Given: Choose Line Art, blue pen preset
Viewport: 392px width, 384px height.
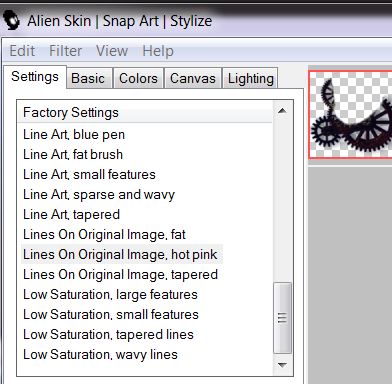Looking at the screenshot, I should coord(74,135).
